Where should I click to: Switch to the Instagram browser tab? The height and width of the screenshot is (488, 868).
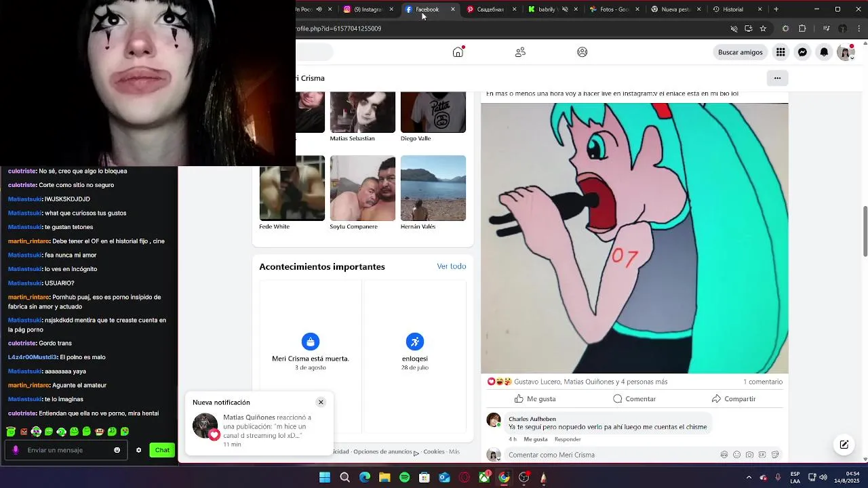pyautogui.click(x=368, y=9)
